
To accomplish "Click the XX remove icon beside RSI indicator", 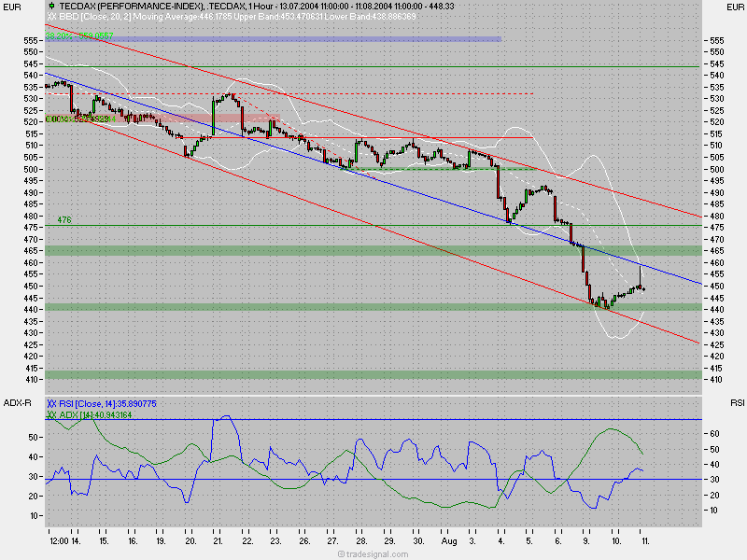I will coord(51,402).
